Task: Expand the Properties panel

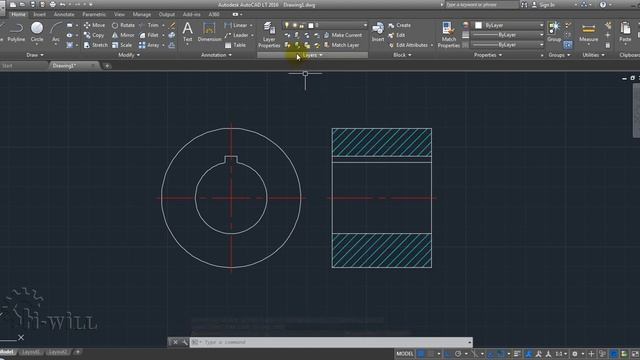Action: click(488, 55)
